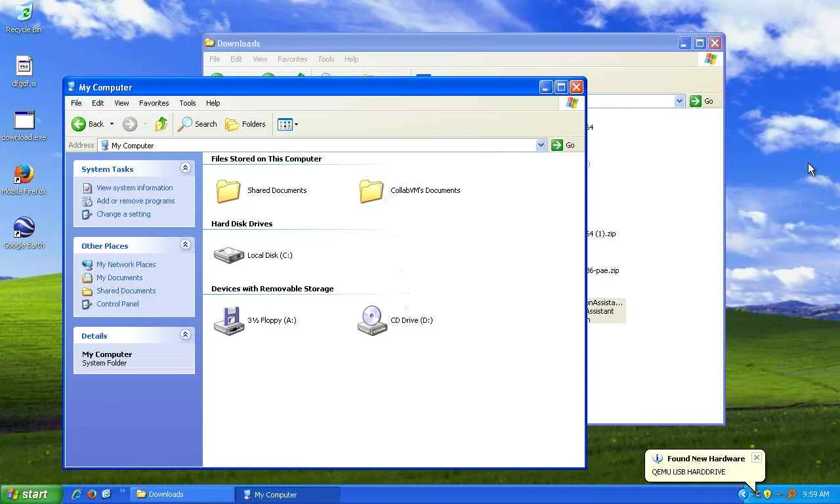Select the download.exe desktop icon
The image size is (840, 504).
(24, 125)
